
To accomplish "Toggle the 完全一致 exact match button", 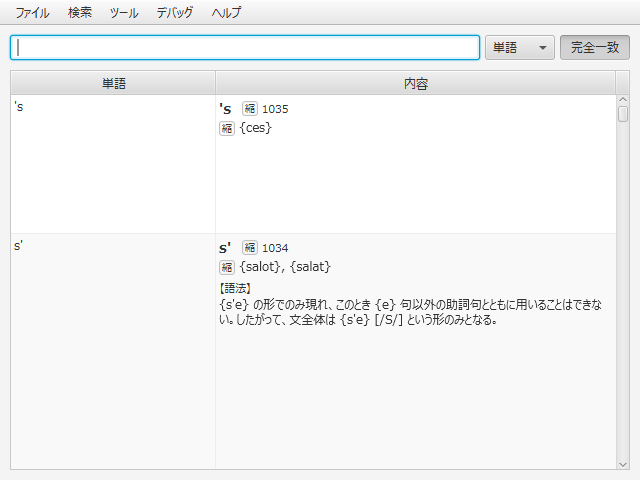I will tap(594, 48).
